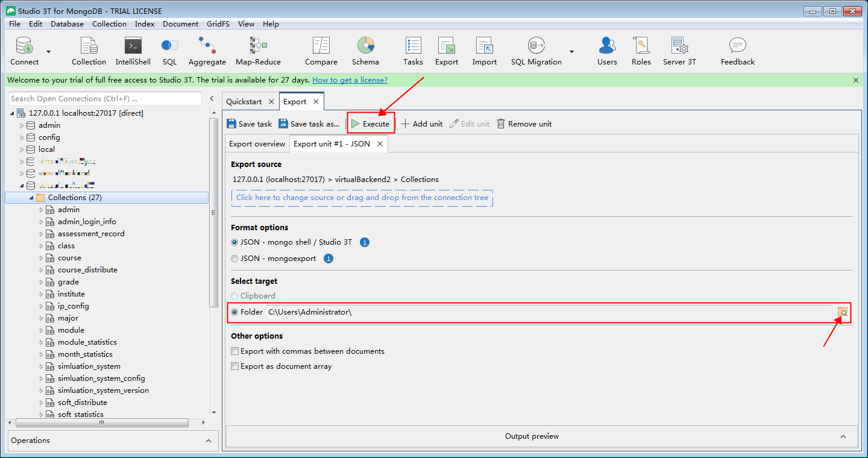
Task: Click Remove unit trash button
Action: [x=524, y=124]
